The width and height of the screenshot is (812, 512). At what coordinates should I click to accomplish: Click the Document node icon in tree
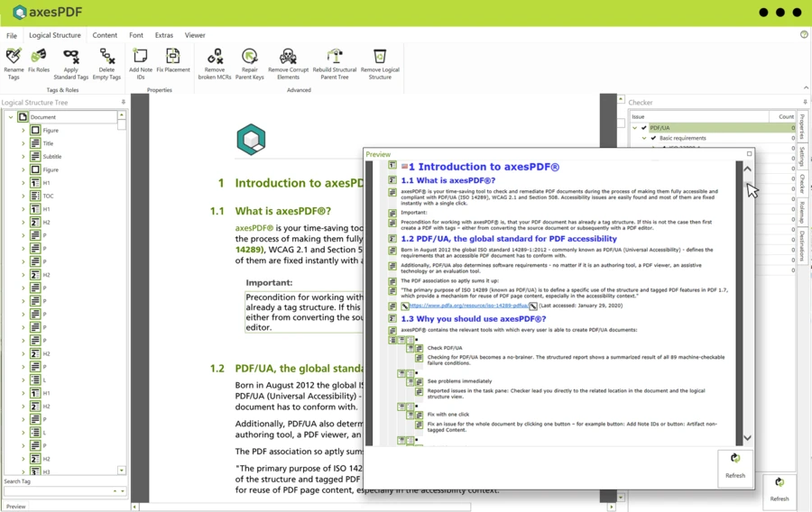(x=23, y=117)
